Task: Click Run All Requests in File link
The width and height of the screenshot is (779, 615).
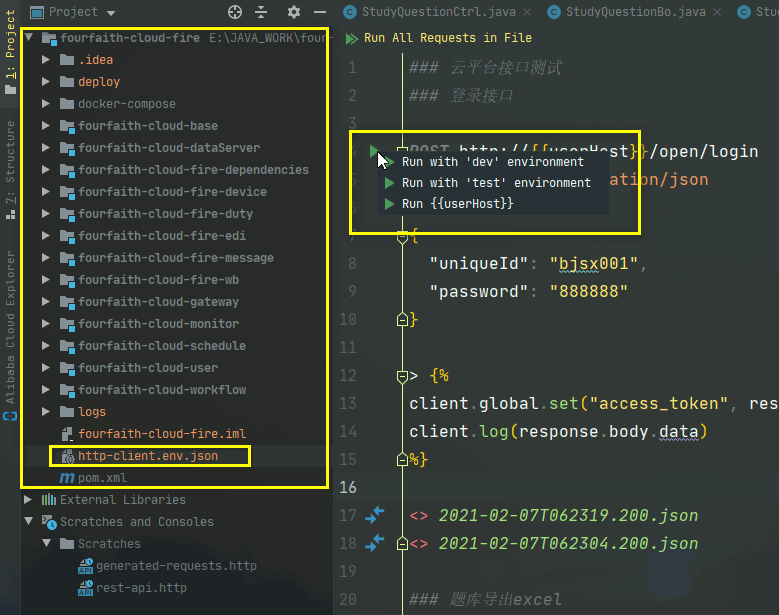Action: [x=448, y=38]
